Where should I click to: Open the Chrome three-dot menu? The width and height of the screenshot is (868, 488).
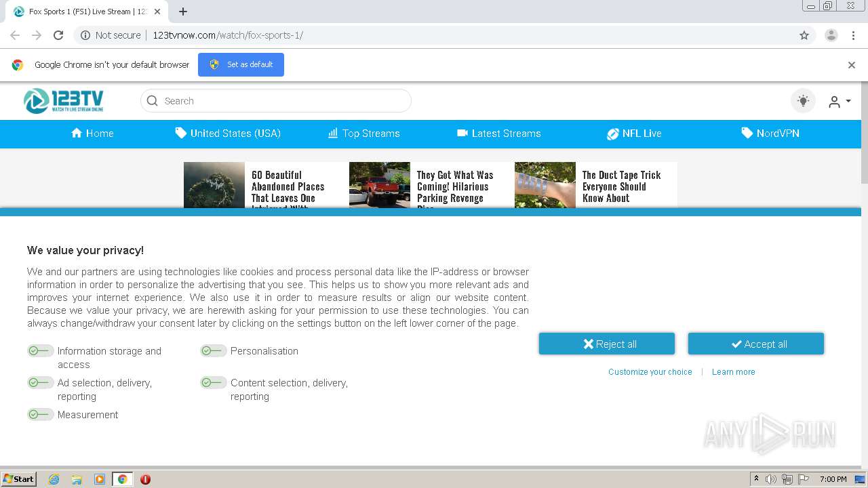(x=853, y=35)
